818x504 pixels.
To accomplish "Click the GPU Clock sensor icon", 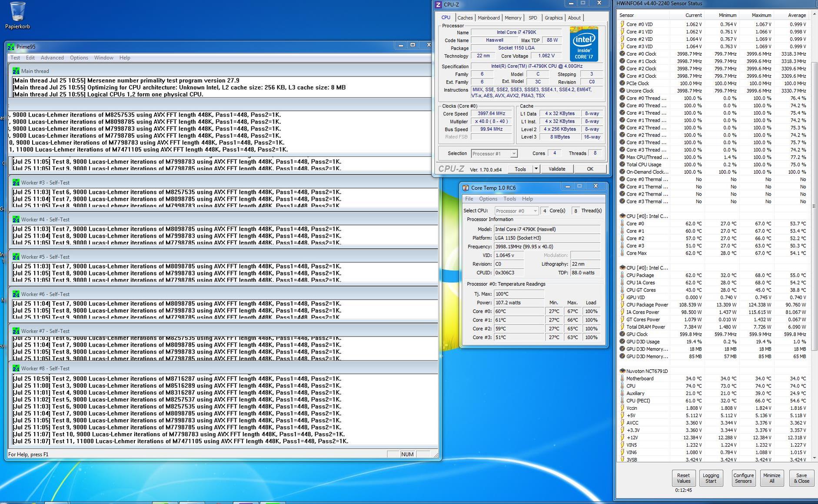I will (x=622, y=334).
